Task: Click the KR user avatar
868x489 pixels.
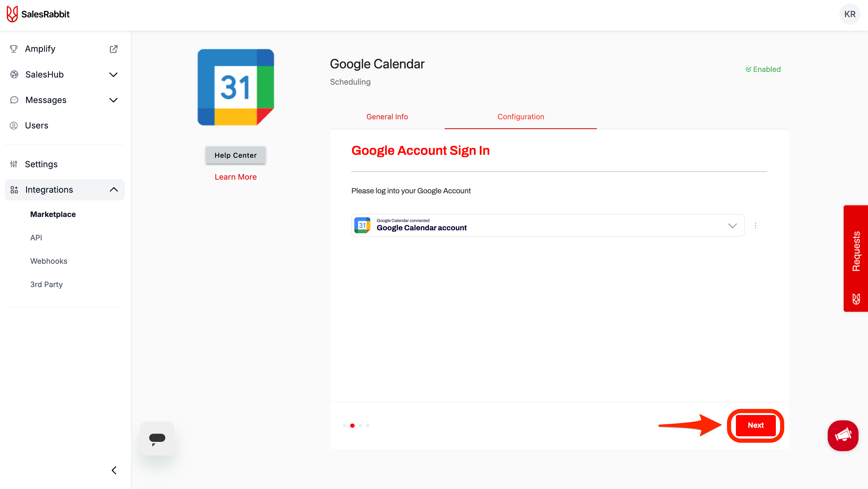Action: pyautogui.click(x=849, y=14)
